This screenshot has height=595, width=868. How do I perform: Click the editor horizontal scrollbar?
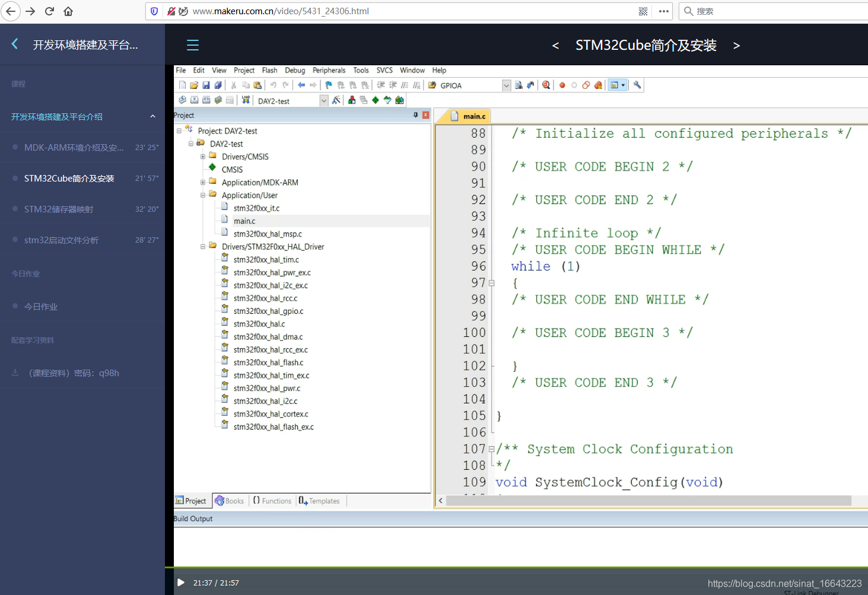[x=649, y=501]
